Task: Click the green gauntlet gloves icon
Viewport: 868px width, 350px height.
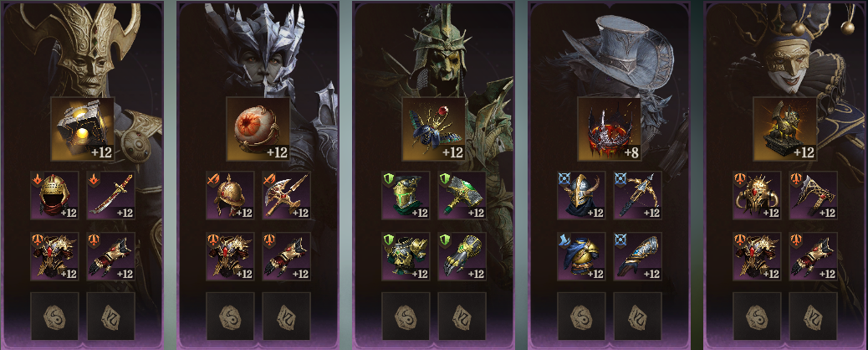Action: [x=462, y=256]
